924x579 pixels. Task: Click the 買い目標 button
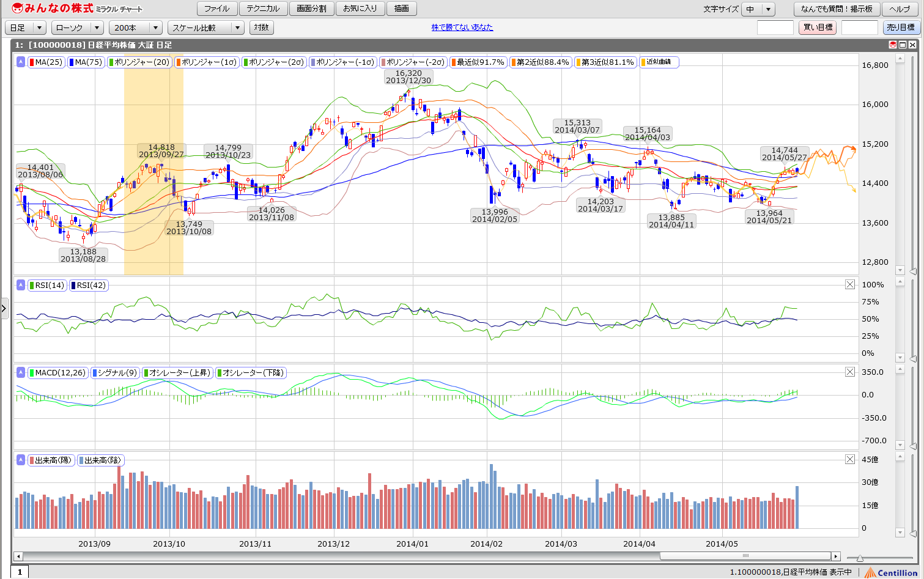point(817,28)
